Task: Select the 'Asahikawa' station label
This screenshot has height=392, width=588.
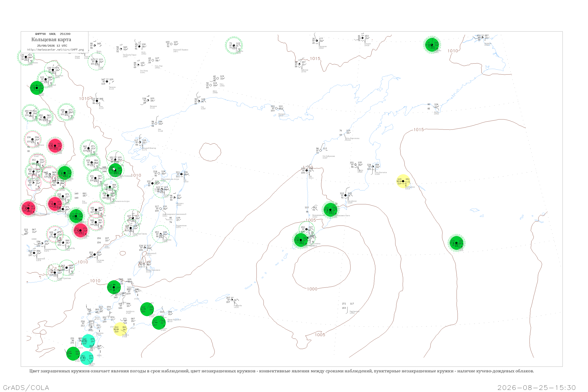Action: pos(130,312)
